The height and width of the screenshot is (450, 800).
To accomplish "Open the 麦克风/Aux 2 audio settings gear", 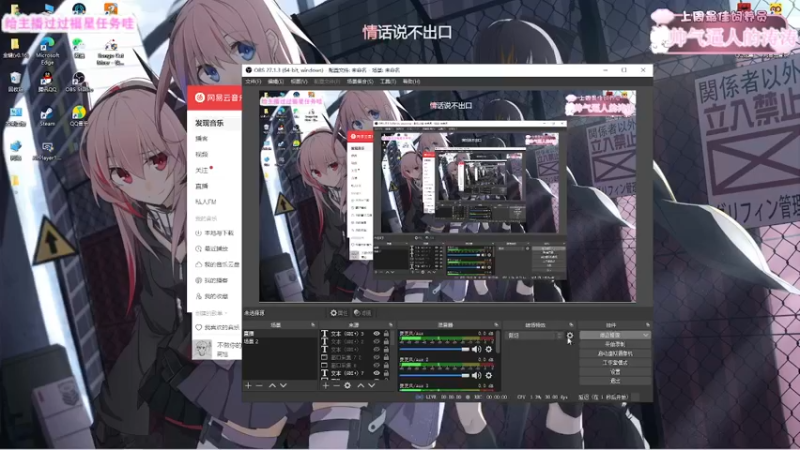I will [489, 376].
